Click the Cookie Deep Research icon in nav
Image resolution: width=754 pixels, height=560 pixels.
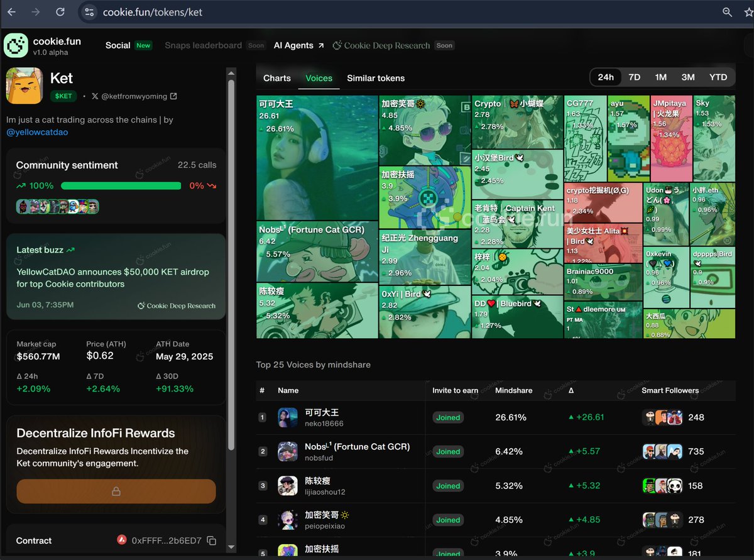click(337, 45)
